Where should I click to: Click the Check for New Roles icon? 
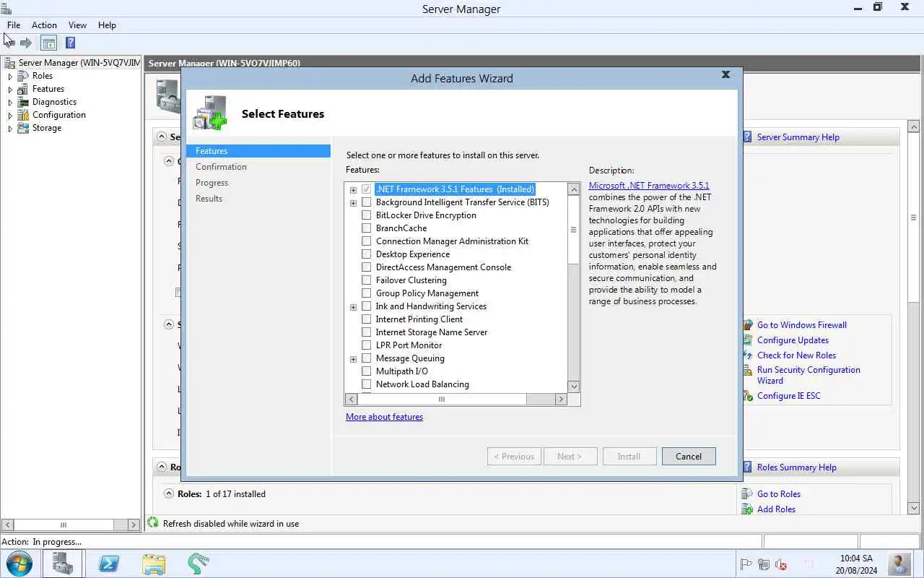coord(748,355)
